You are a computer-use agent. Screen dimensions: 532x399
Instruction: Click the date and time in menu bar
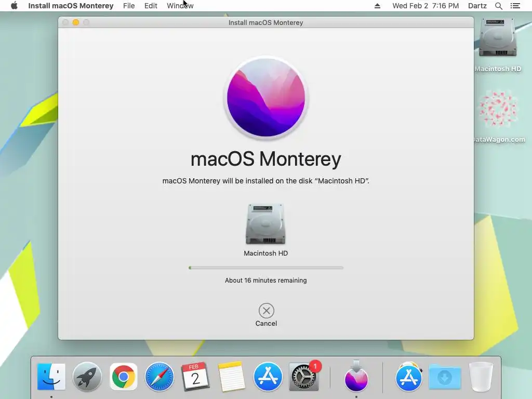tap(425, 6)
